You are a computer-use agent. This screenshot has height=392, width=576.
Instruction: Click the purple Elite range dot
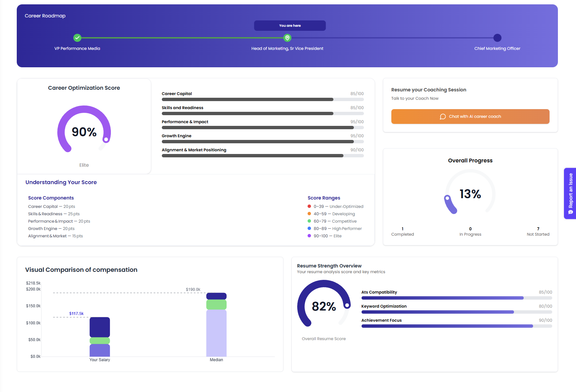[x=309, y=236]
